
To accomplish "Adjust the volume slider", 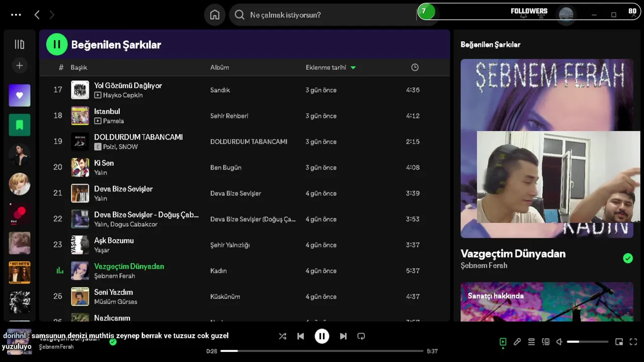I will point(587,342).
